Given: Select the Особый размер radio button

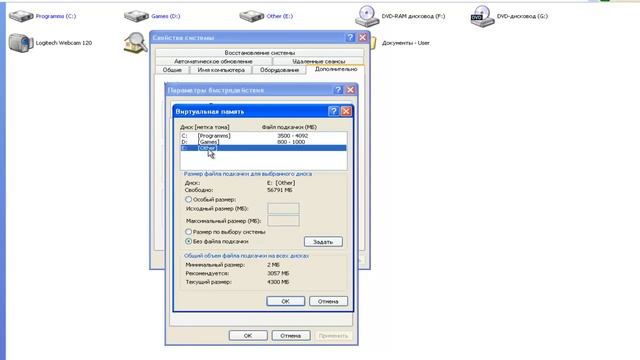Looking at the screenshot, I should 188,200.
